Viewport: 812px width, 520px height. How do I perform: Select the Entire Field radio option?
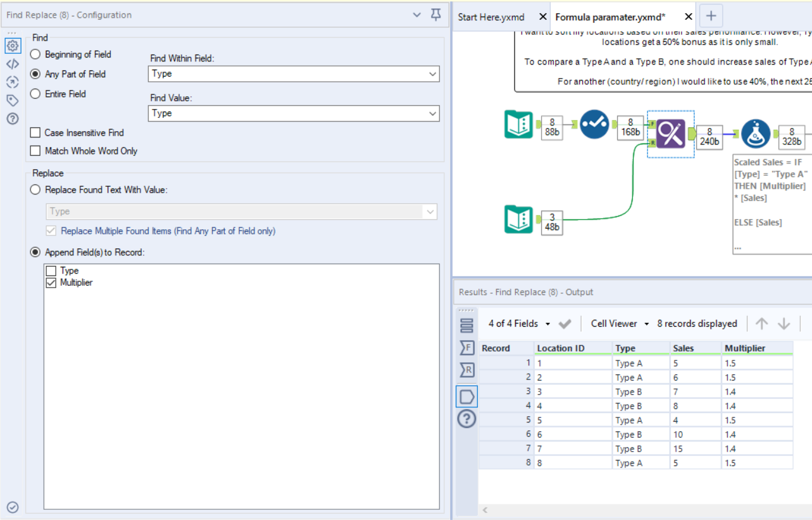(35, 94)
